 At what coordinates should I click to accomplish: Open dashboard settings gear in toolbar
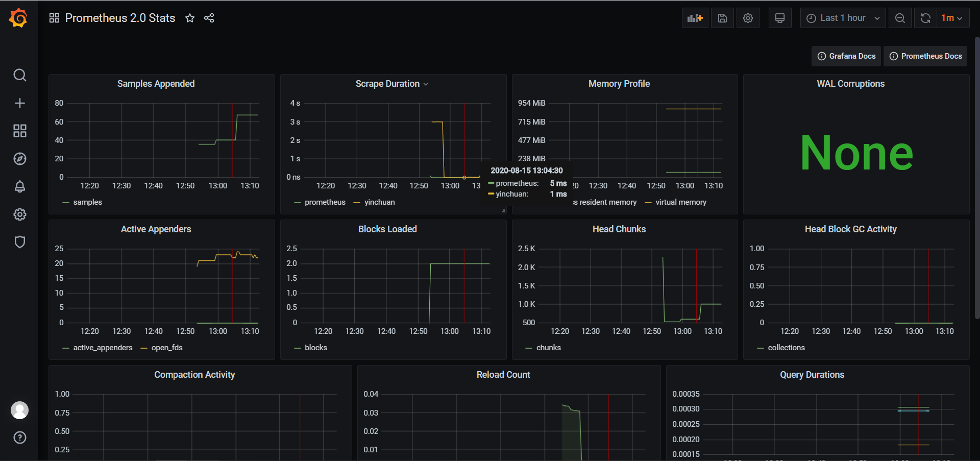click(x=748, y=18)
